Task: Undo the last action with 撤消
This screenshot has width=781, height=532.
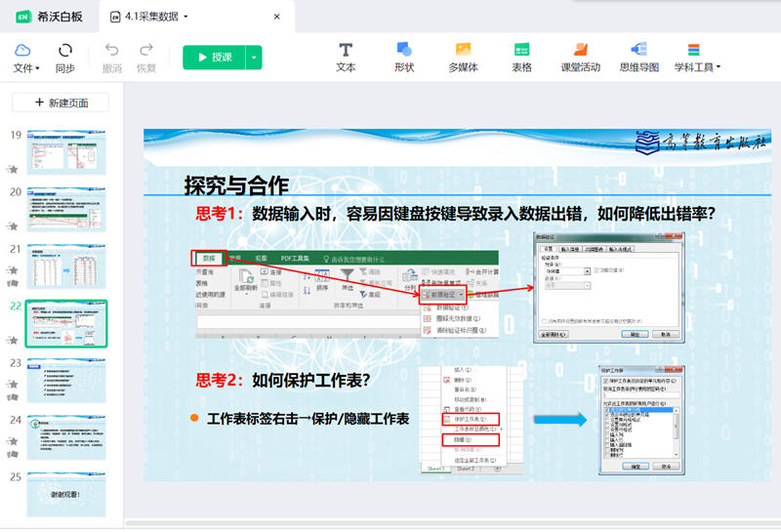Action: pos(112,58)
